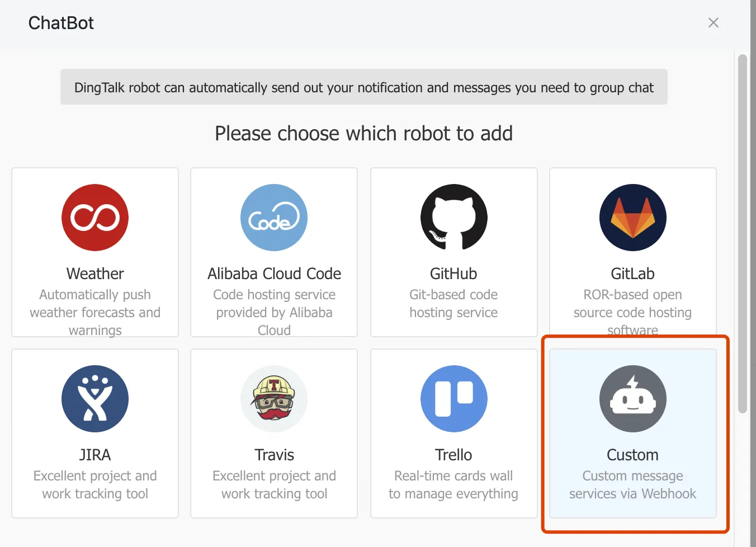Image resolution: width=756 pixels, height=547 pixels.
Task: Choose the Alibaba Cloud Code icon
Action: [x=274, y=218]
